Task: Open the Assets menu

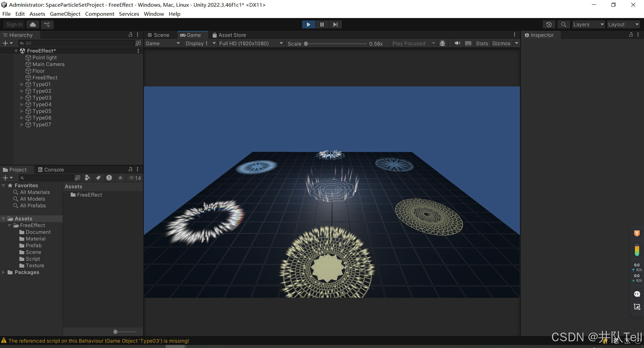Action: [x=37, y=14]
